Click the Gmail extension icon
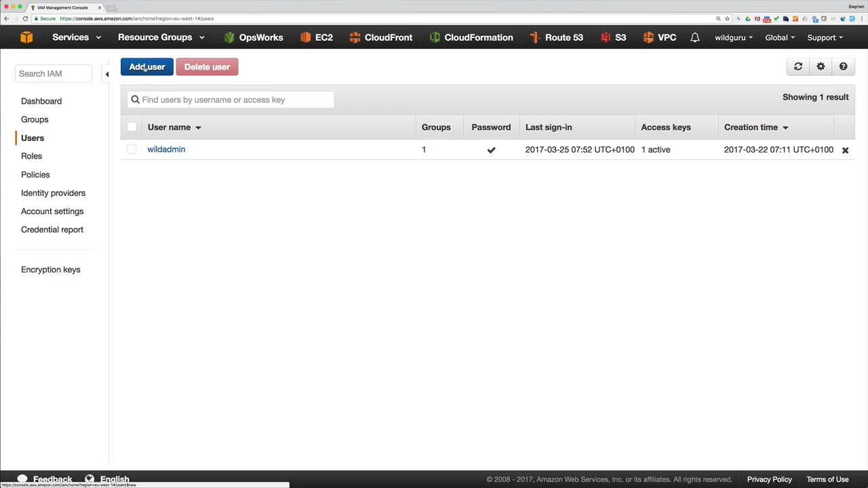 (x=757, y=18)
